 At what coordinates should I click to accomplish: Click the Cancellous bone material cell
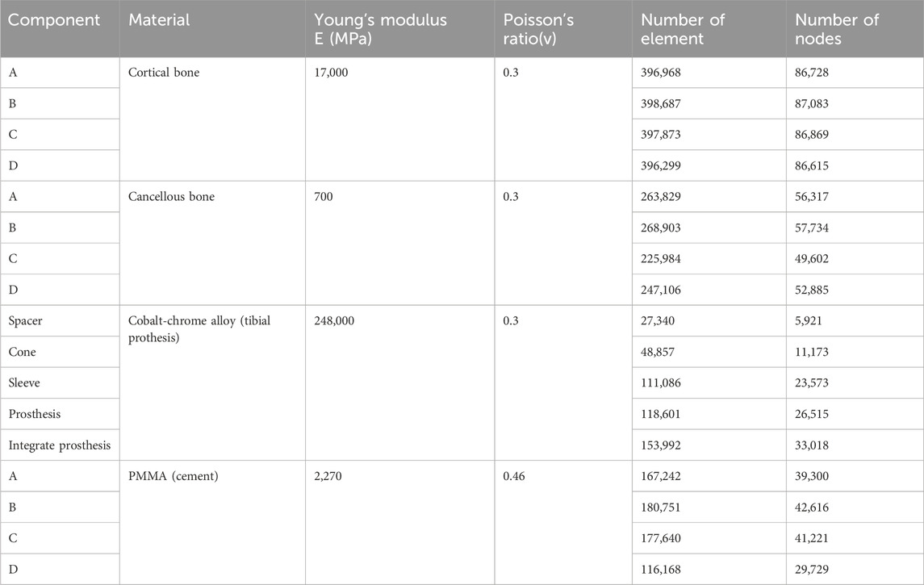[x=172, y=196]
